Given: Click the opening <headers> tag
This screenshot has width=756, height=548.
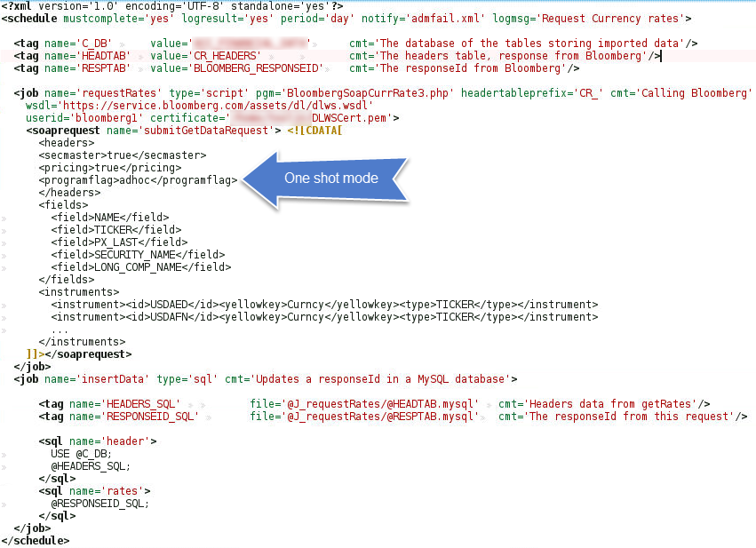Looking at the screenshot, I should pos(67,143).
